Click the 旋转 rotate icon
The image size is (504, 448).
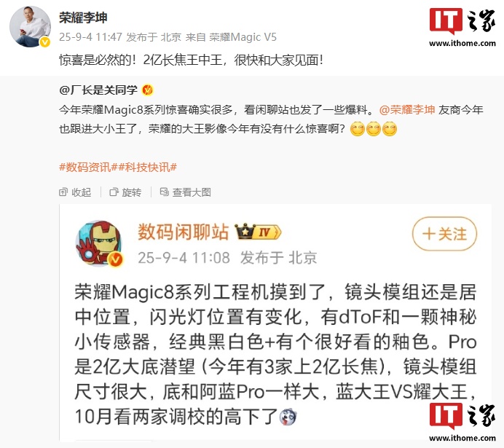(114, 192)
